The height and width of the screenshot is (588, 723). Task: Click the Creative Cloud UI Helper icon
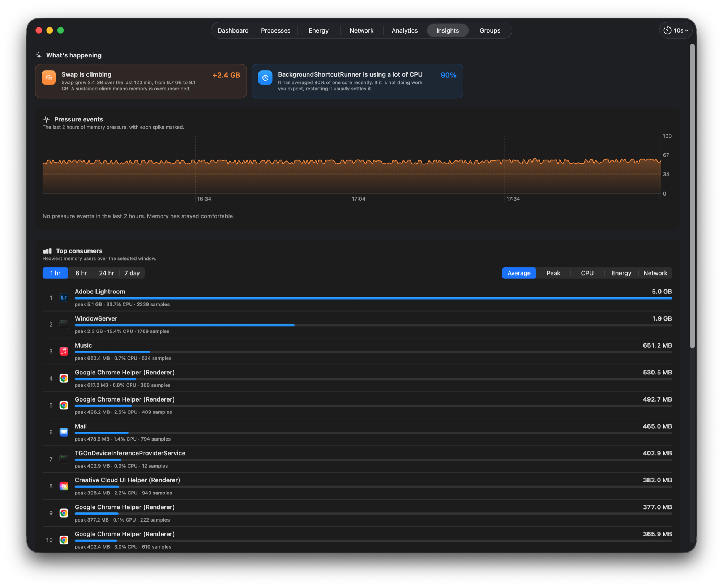pyautogui.click(x=64, y=486)
